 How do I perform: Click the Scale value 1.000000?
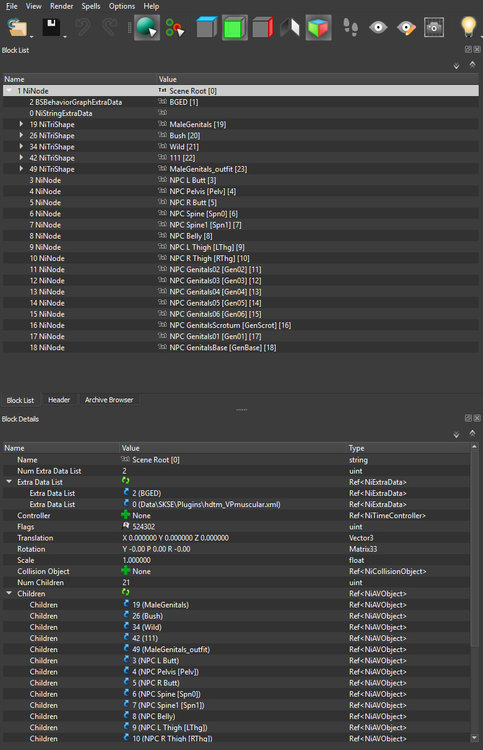(137, 560)
